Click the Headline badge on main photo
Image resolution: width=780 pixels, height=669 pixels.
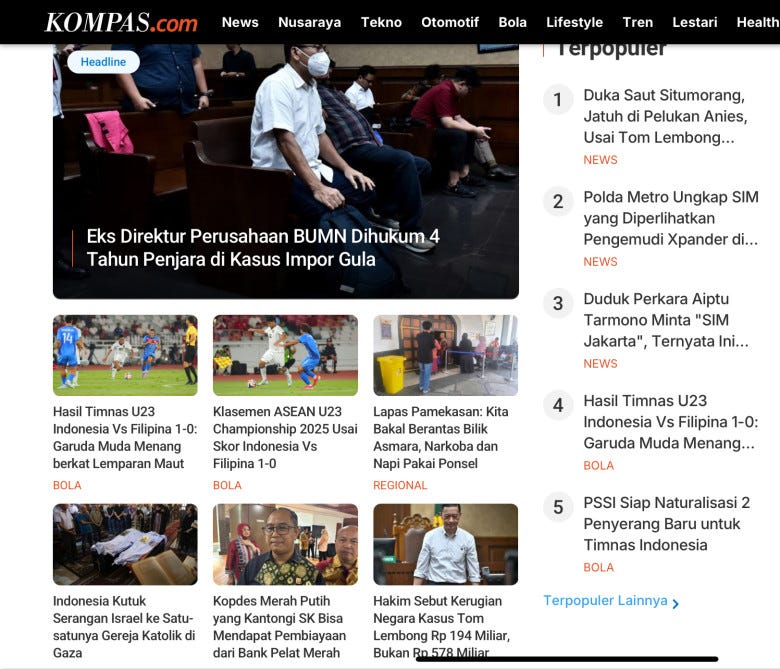click(x=103, y=62)
